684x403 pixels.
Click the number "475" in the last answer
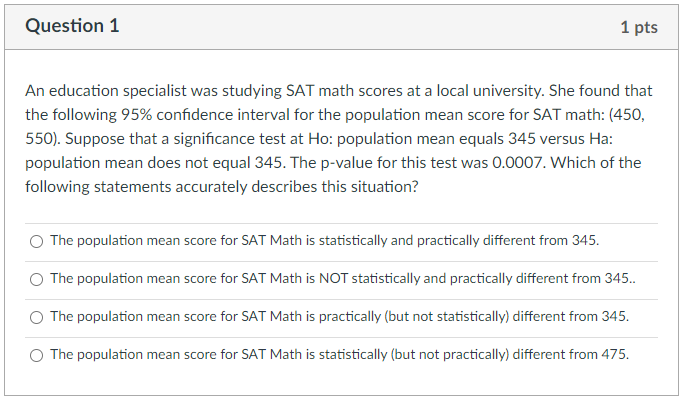coord(614,355)
